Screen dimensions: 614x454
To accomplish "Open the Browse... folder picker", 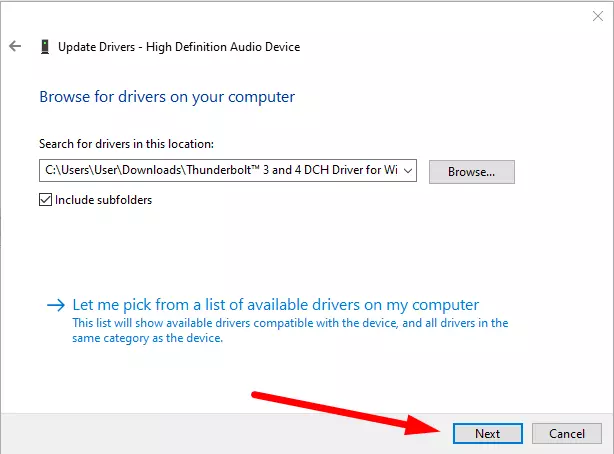I will [x=471, y=172].
